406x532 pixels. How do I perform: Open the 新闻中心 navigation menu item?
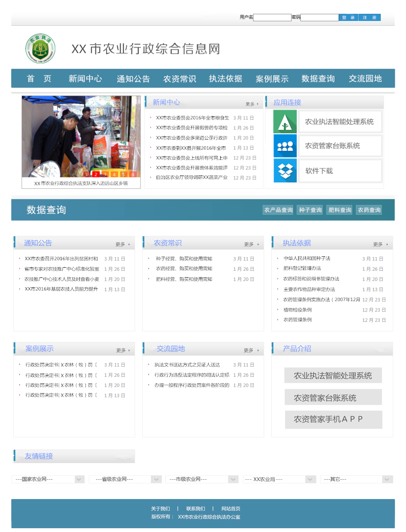point(85,78)
